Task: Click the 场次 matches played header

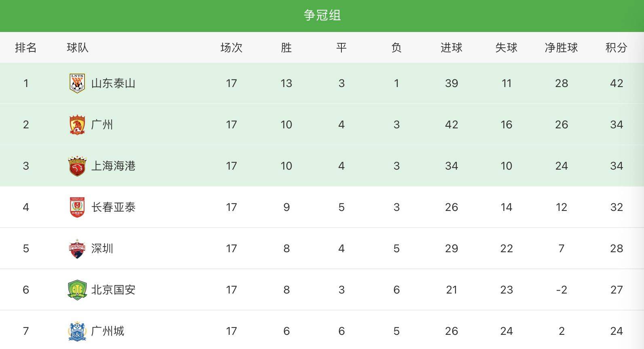Action: point(231,48)
